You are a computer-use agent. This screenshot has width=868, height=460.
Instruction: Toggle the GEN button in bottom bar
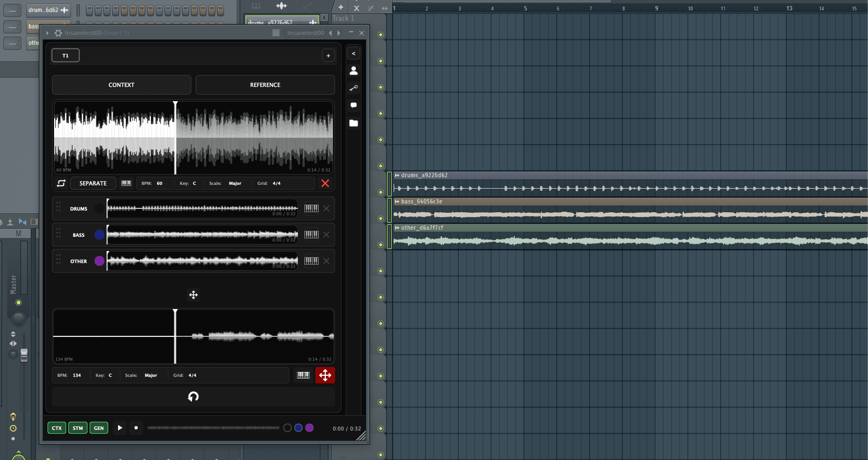click(x=99, y=428)
